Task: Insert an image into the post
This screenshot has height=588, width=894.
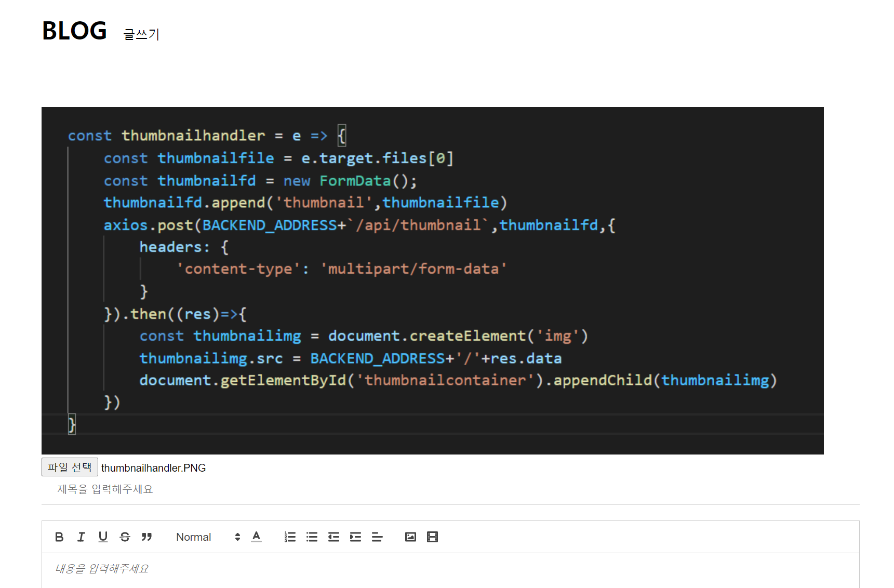Action: [410, 537]
